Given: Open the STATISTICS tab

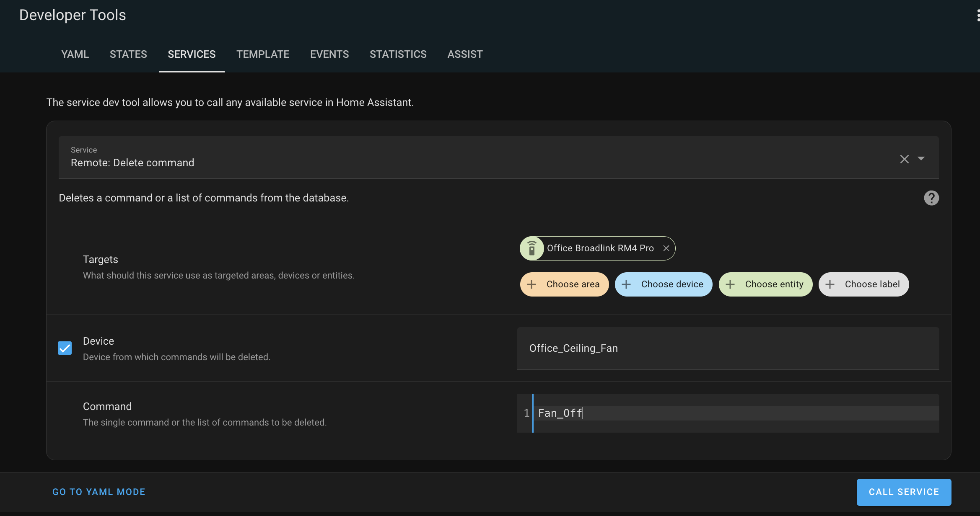Looking at the screenshot, I should tap(398, 54).
